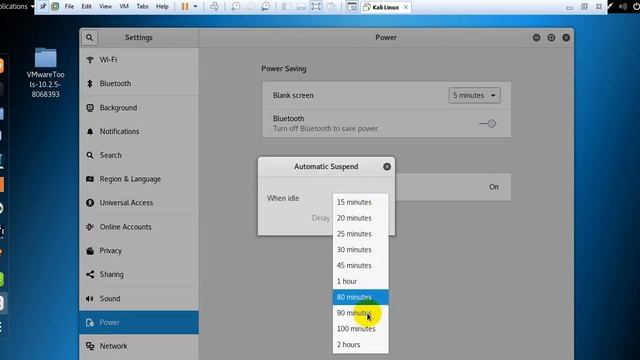Viewport: 640px width, 360px height.
Task: Click the Send Ctrl+Alt+Del toolbar icon
Action: pos(214,7)
